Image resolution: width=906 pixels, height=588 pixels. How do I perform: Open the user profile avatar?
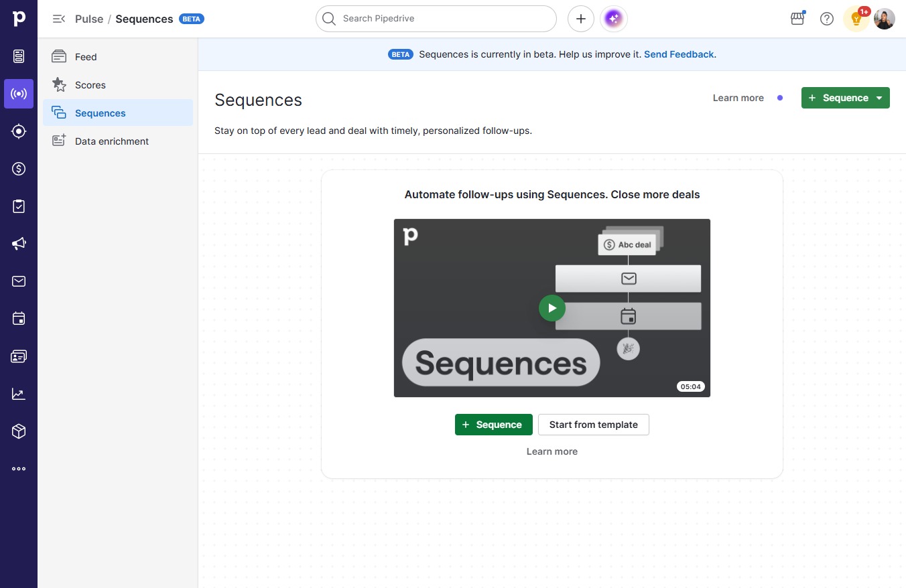coord(885,19)
